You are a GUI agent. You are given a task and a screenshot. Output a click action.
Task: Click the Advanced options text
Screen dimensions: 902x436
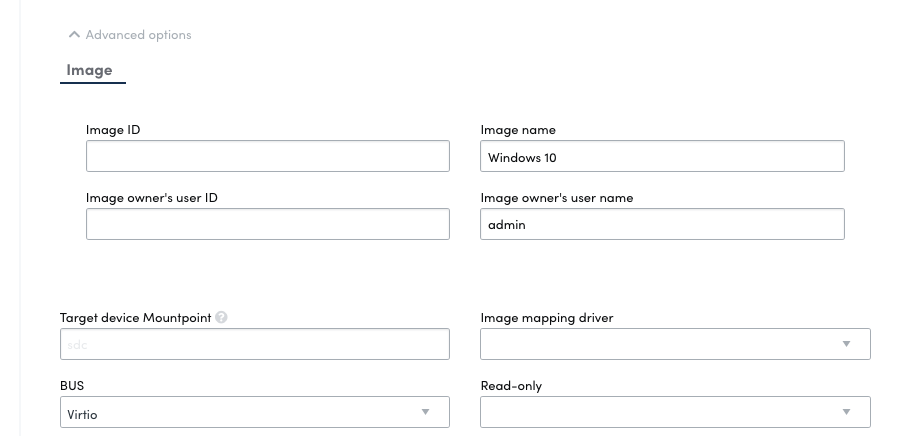pos(138,35)
